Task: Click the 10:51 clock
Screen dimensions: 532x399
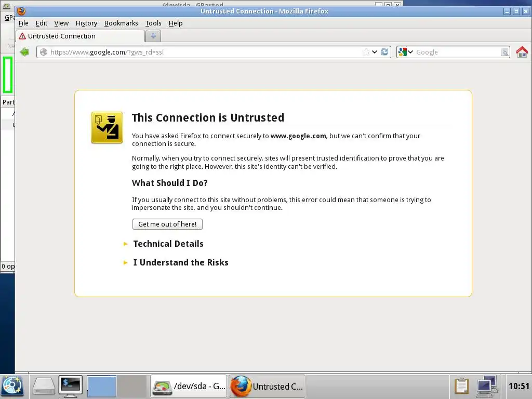Action: (519, 386)
